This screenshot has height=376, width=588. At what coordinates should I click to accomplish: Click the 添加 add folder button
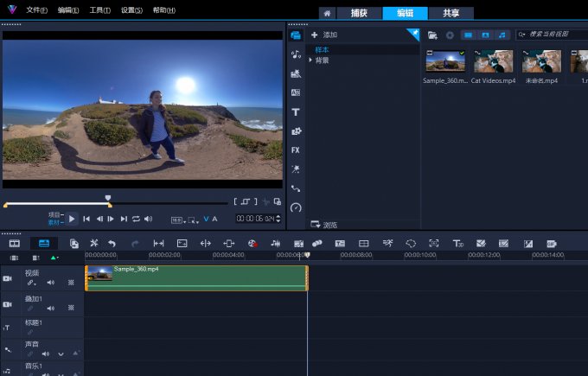tap(324, 35)
